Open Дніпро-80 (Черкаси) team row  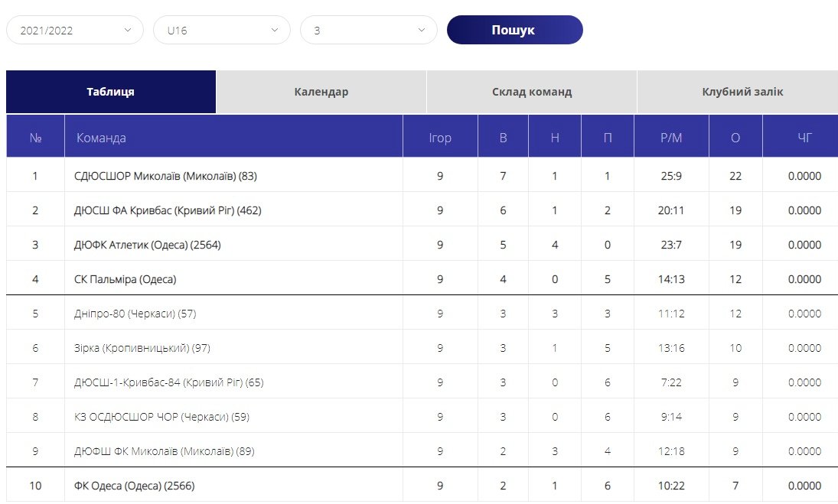tap(134, 314)
